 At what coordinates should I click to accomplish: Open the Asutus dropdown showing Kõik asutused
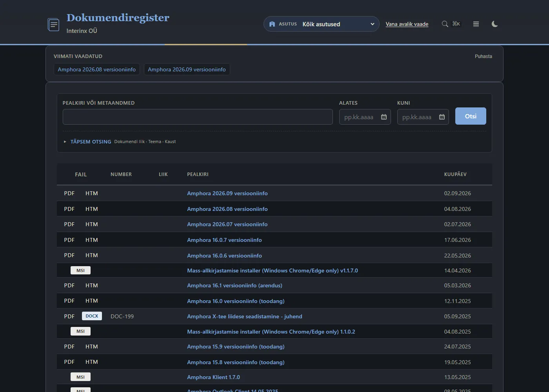click(322, 24)
